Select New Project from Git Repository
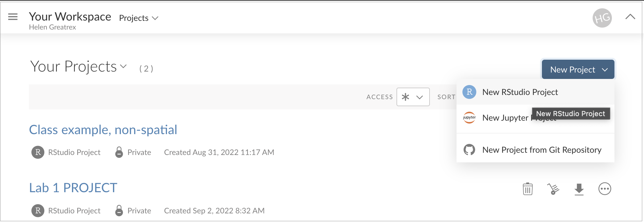The image size is (644, 223). [542, 150]
